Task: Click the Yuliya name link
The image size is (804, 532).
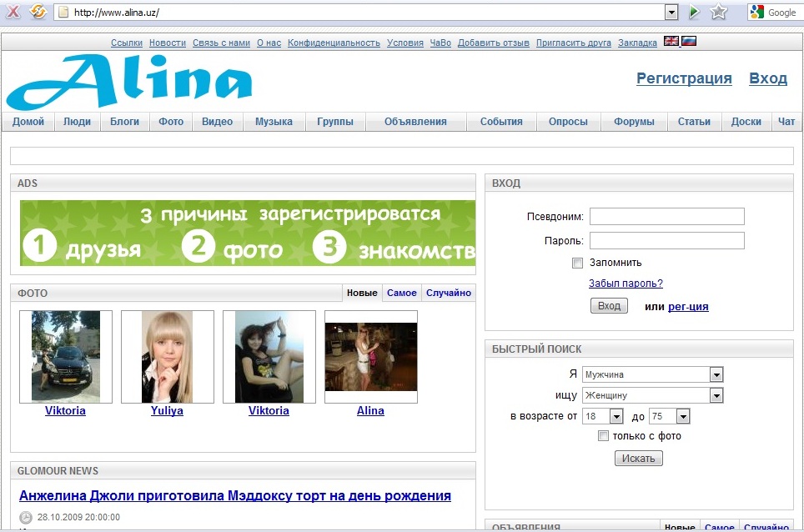Action: tap(167, 410)
